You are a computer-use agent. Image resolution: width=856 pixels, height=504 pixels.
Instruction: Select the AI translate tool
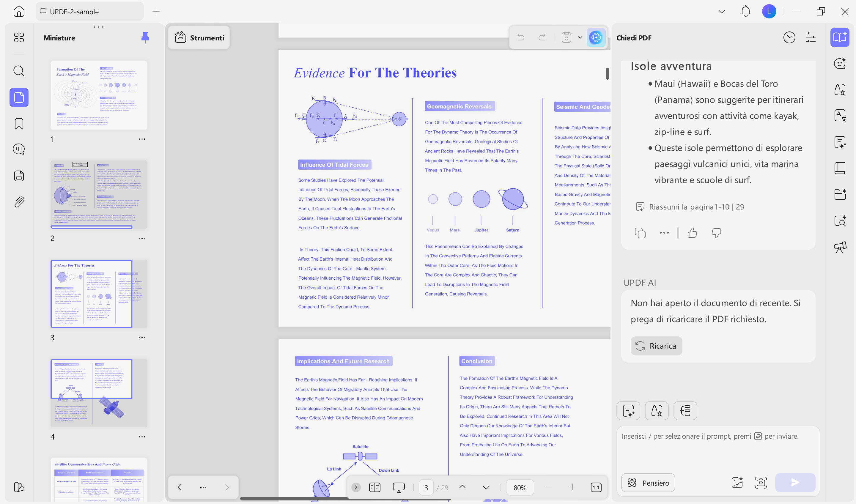[x=657, y=411]
